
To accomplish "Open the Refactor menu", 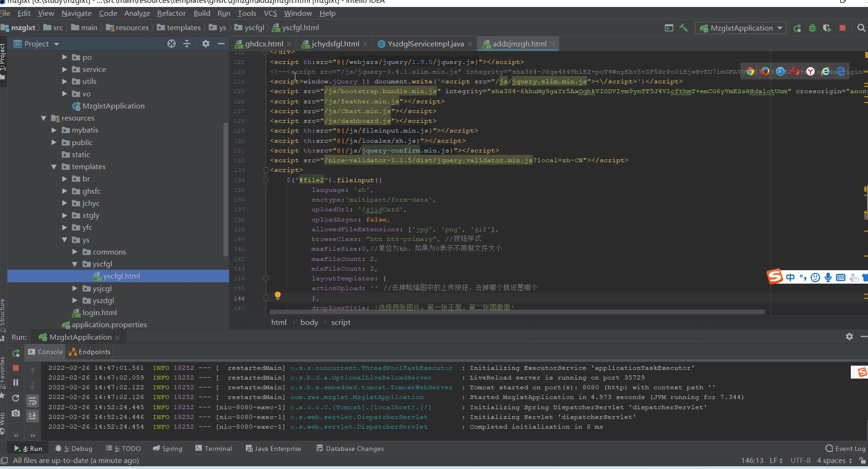I will pos(171,13).
